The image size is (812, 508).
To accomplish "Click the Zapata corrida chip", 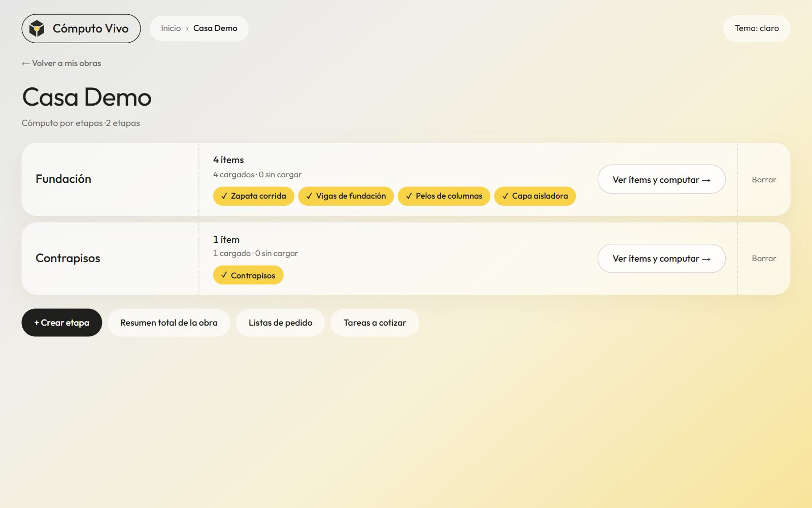I will (x=253, y=196).
